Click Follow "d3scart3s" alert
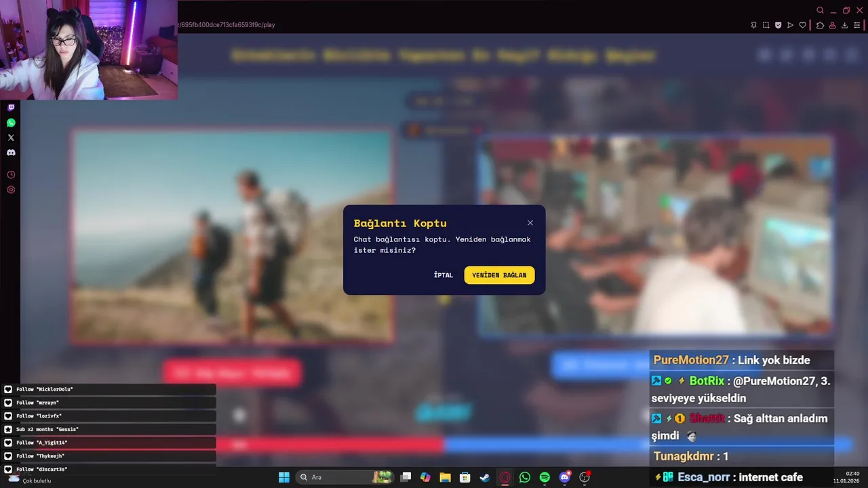Image resolution: width=868 pixels, height=488 pixels. (x=108, y=469)
